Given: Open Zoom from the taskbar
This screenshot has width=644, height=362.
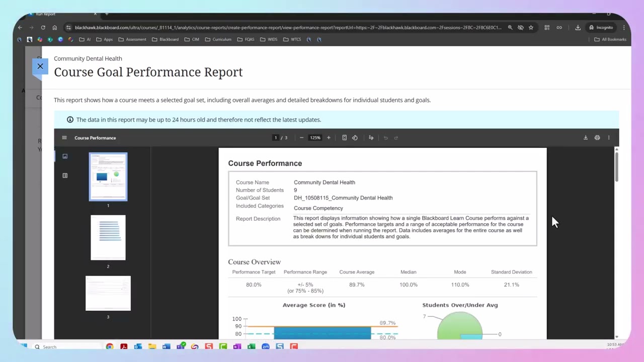Looking at the screenshot, I should coord(265,346).
